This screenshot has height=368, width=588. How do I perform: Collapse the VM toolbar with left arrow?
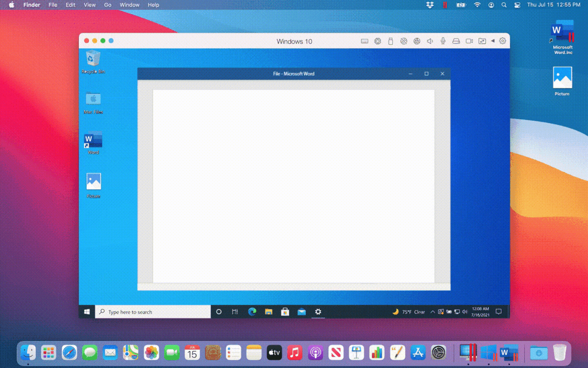(x=493, y=41)
